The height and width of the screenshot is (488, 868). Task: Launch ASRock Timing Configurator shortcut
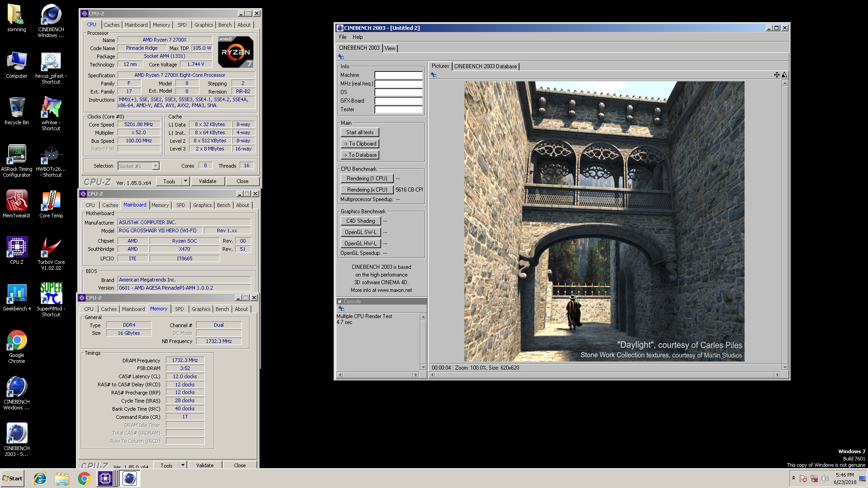17,160
